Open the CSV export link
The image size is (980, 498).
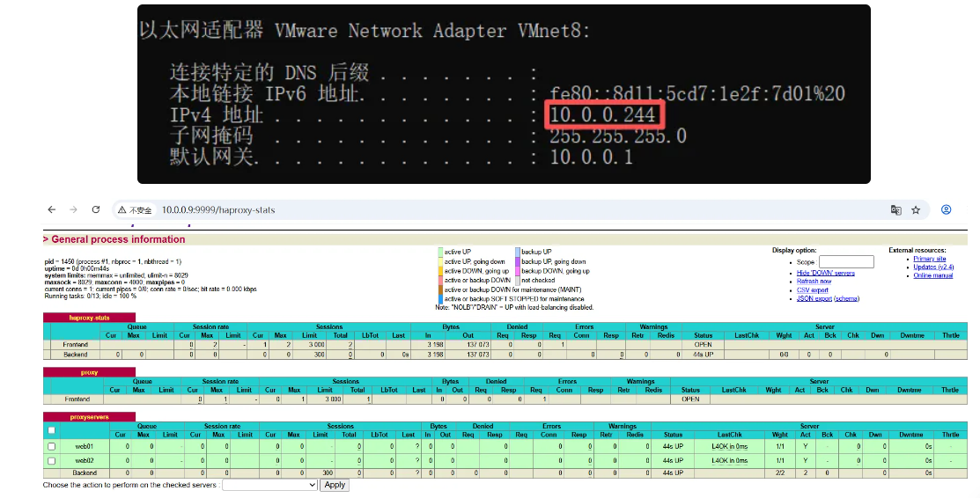[813, 290]
